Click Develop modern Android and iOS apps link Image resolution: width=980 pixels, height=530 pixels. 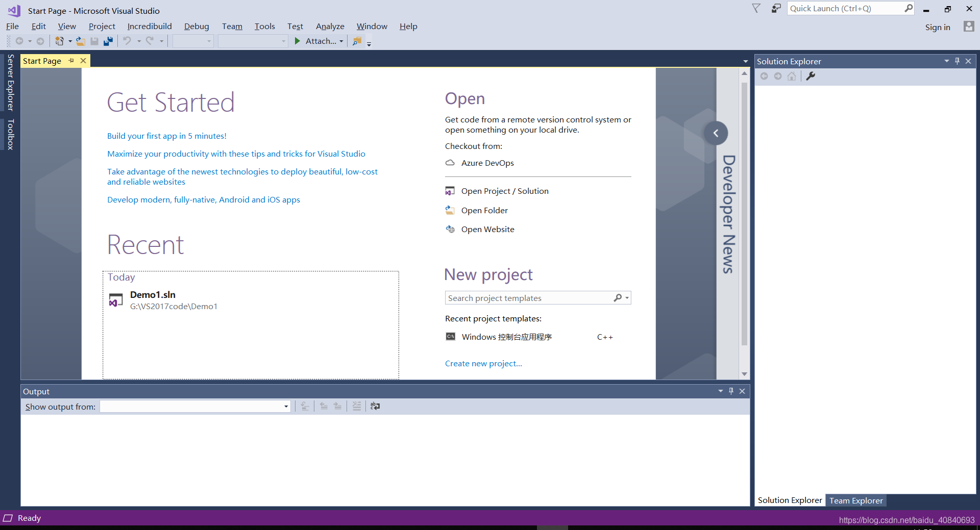[204, 199]
